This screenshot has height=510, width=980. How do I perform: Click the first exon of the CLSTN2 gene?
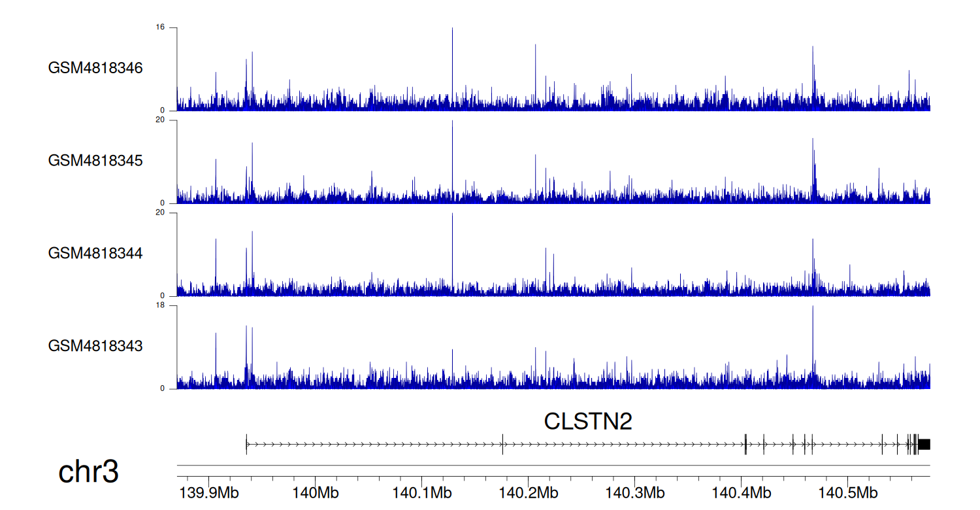point(246,444)
